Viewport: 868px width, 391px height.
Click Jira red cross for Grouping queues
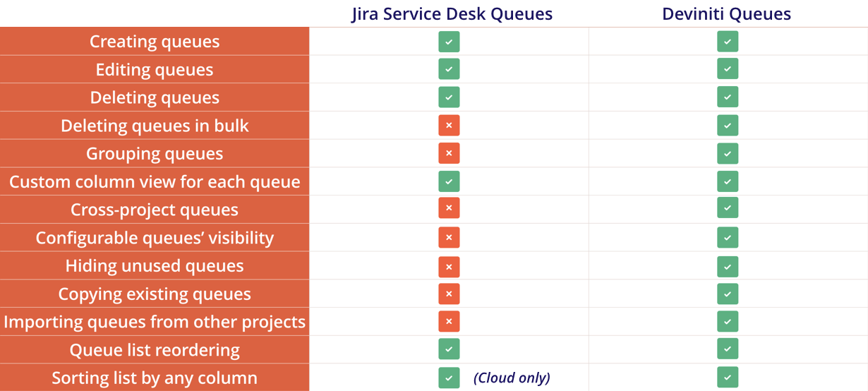coord(449,153)
